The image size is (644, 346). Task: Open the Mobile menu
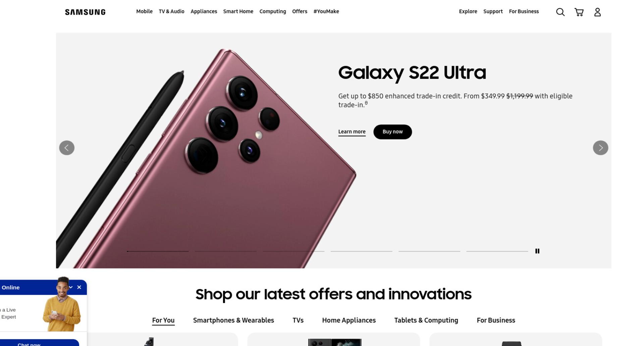coord(144,11)
